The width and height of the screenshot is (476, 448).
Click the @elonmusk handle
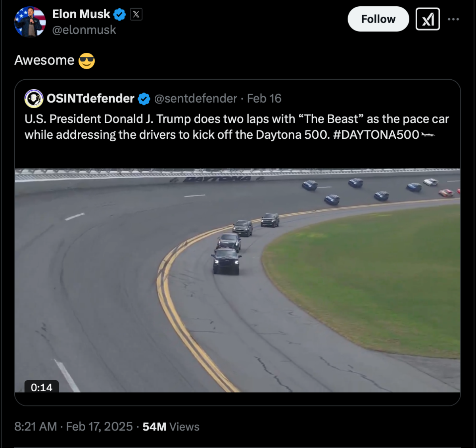point(84,30)
